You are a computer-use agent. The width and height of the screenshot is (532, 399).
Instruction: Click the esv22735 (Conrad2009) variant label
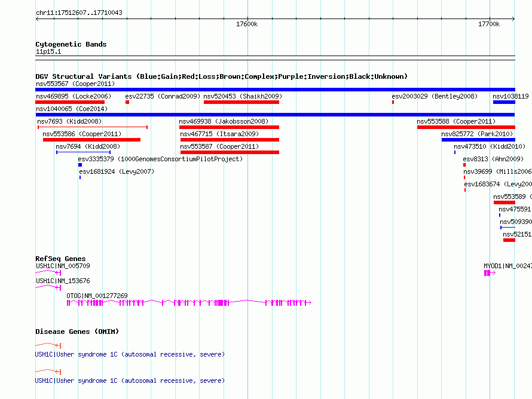163,96
